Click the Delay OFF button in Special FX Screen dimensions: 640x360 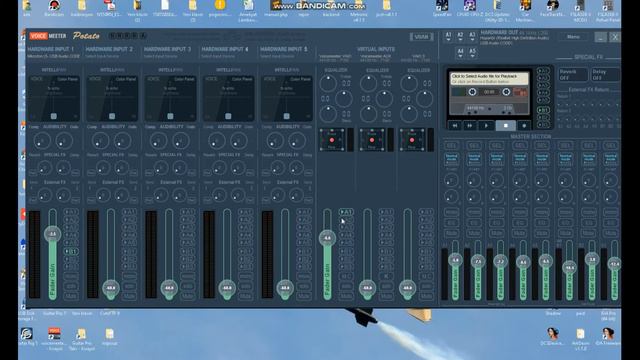[605, 75]
